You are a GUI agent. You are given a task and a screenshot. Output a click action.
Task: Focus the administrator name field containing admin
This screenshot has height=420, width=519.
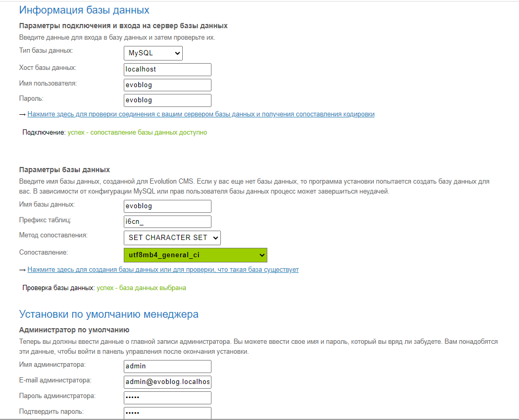pos(167,366)
